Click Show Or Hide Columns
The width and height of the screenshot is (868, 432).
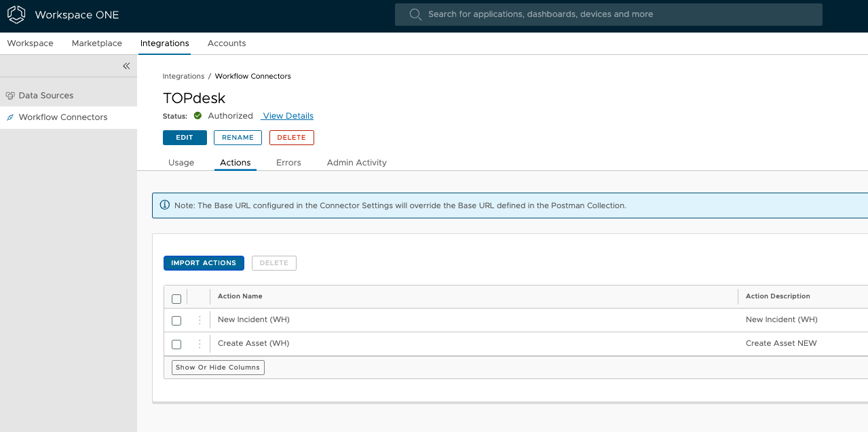[x=217, y=367]
